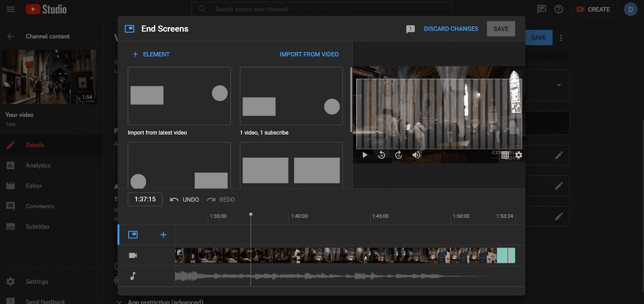Play the end screen video preview
Image resolution: width=644 pixels, height=304 pixels.
(x=365, y=155)
